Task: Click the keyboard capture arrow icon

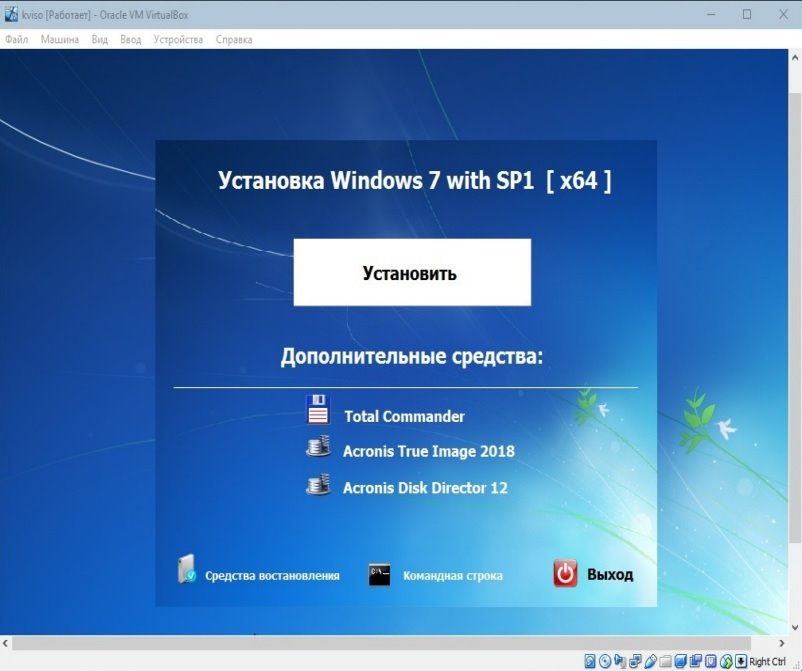Action: pos(741,661)
